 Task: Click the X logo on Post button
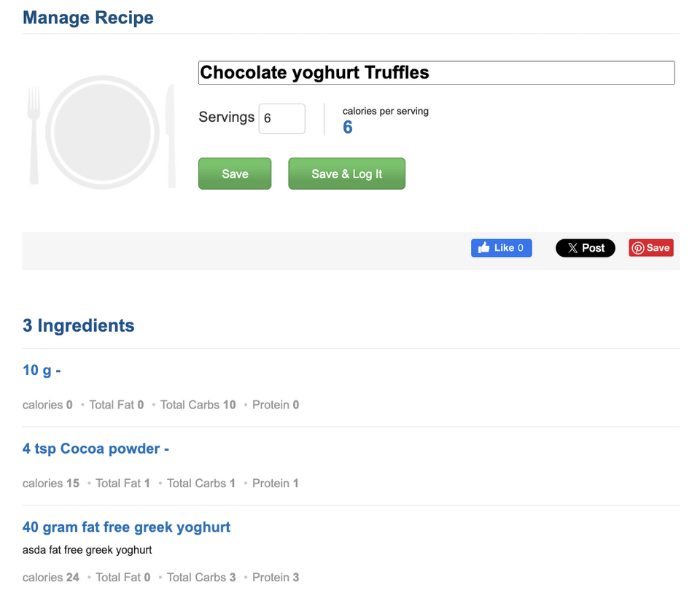pyautogui.click(x=573, y=248)
